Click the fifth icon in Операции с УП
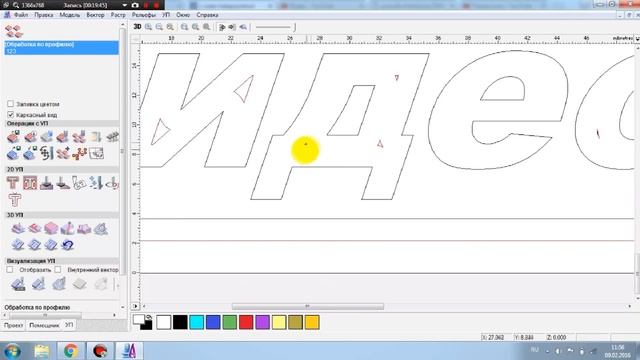This screenshot has width=640, height=360. point(79,137)
